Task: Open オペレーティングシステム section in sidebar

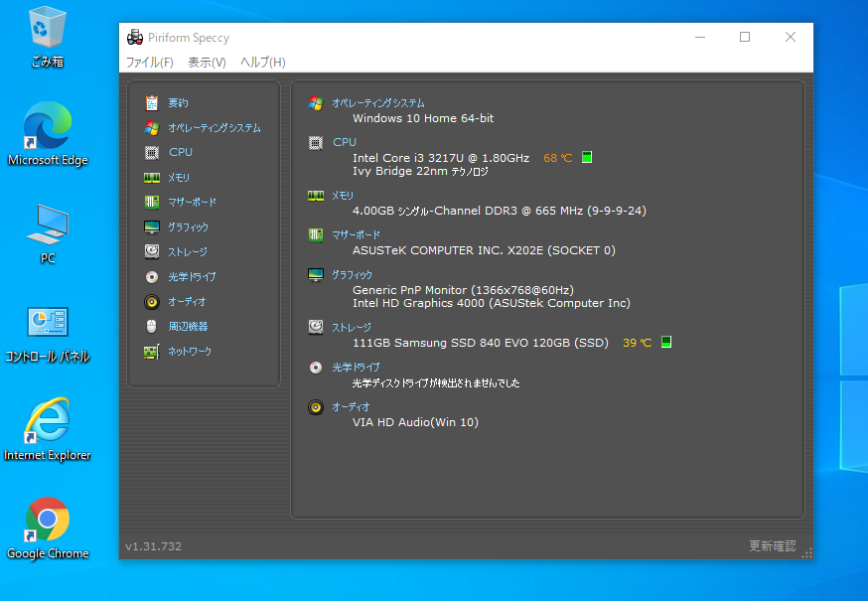Action: pos(215,128)
